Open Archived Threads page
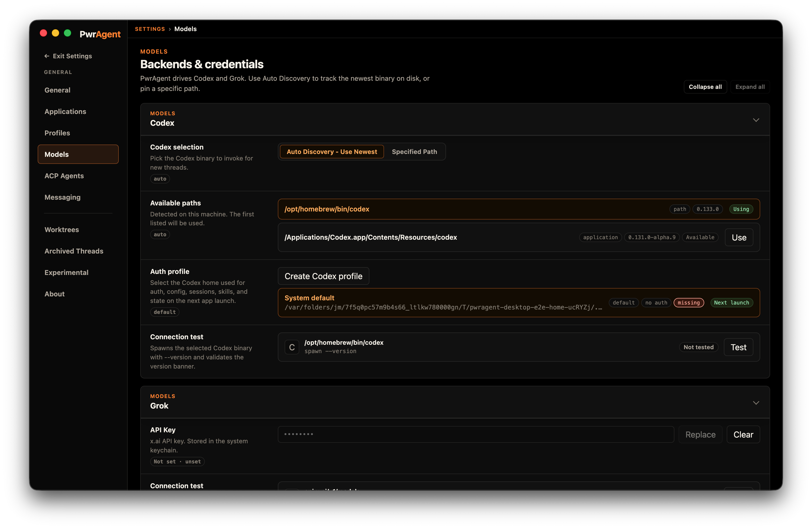This screenshot has height=529, width=812. (x=78, y=251)
